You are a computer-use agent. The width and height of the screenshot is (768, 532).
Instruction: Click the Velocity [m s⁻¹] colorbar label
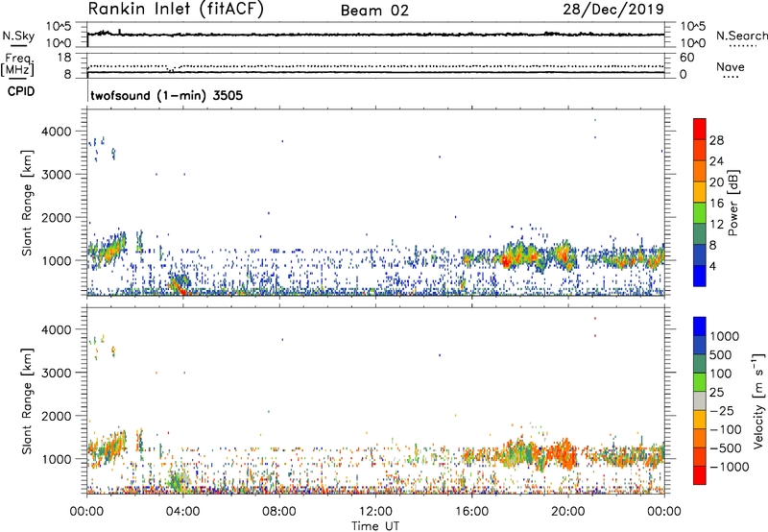[758, 400]
